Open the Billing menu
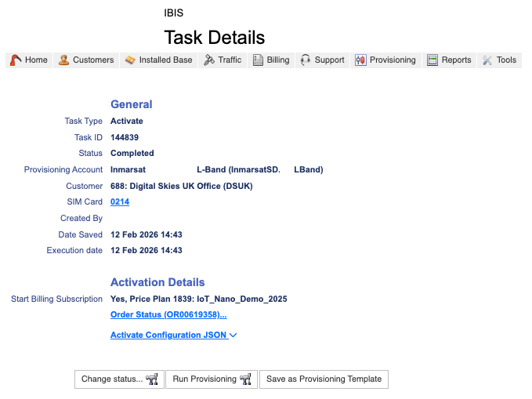 [270, 60]
